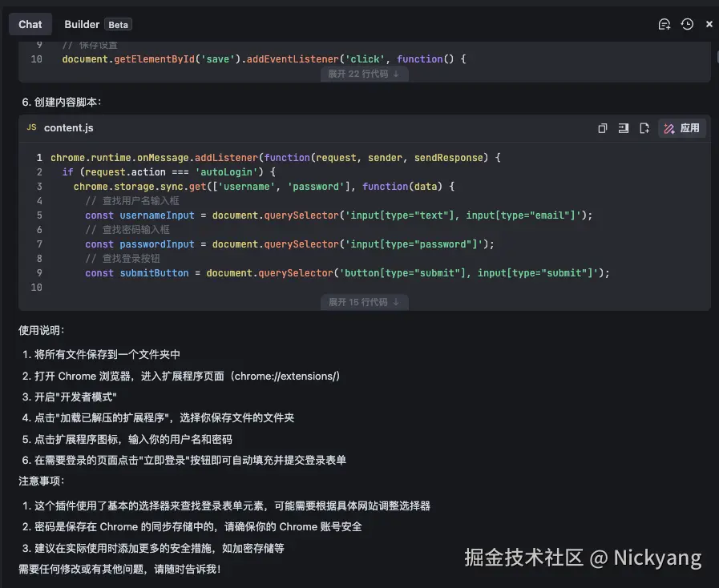Switch to the Chat tab

(x=30, y=24)
